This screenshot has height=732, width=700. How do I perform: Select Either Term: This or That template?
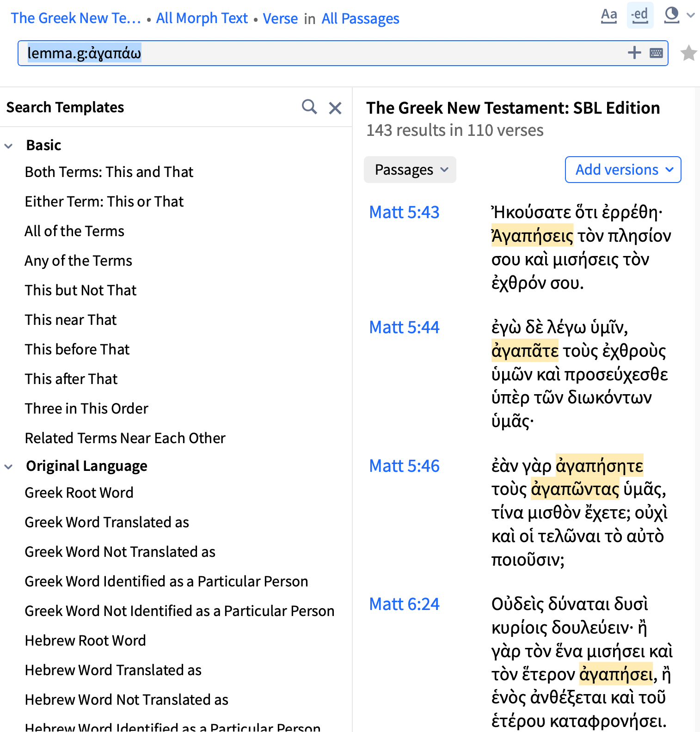pyautogui.click(x=104, y=201)
